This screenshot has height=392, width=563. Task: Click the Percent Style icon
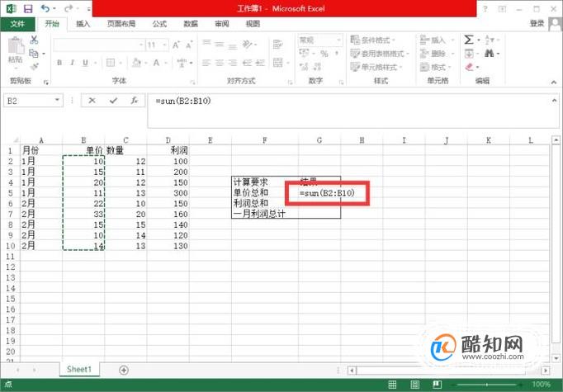[324, 54]
